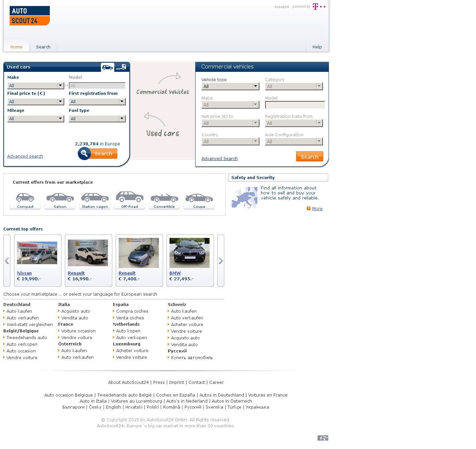Choose the Station wagon body type
Screen dimensions: 476x449
95,200
